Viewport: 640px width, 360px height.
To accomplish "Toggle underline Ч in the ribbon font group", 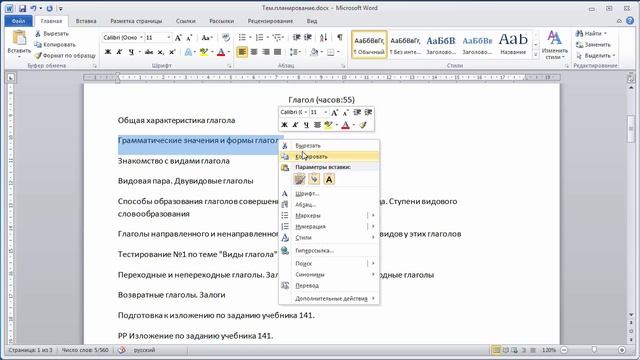I will coord(131,52).
